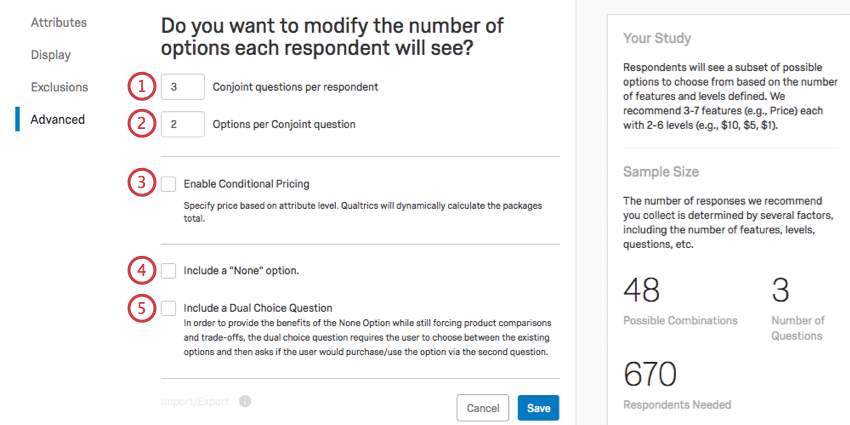Check the Include a "None" option box
Viewport: 850px width, 425px height.
pos(168,270)
